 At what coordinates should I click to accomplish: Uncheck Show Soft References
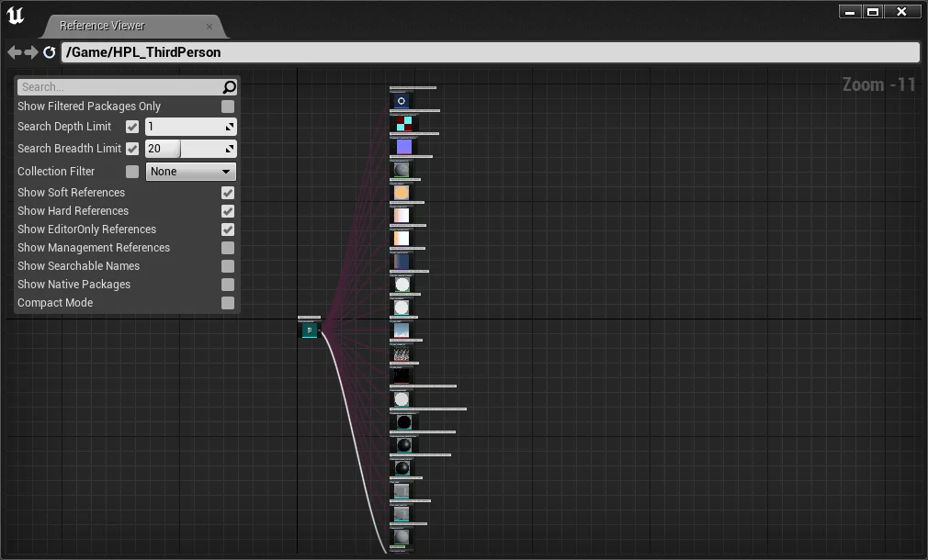coord(228,193)
